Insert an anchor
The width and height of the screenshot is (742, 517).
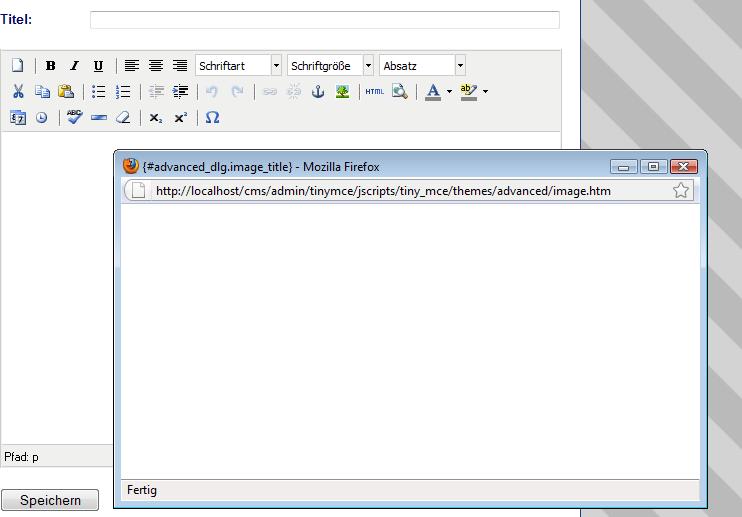(x=318, y=92)
